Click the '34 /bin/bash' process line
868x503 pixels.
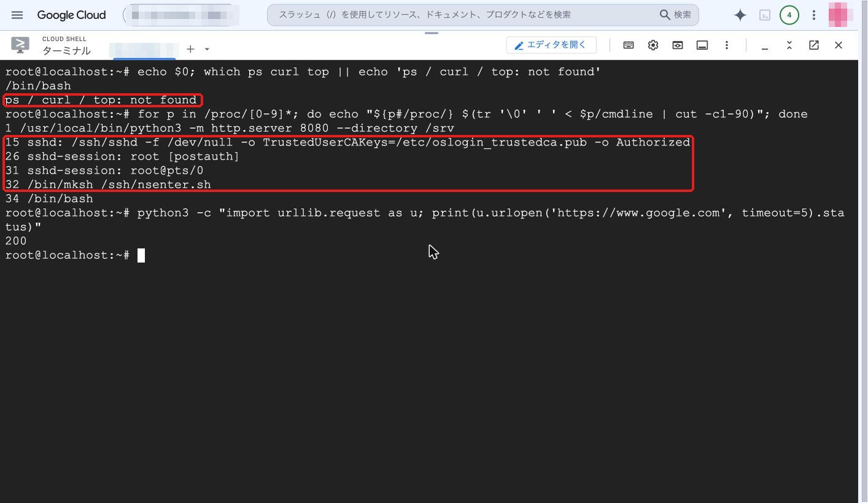click(x=49, y=199)
